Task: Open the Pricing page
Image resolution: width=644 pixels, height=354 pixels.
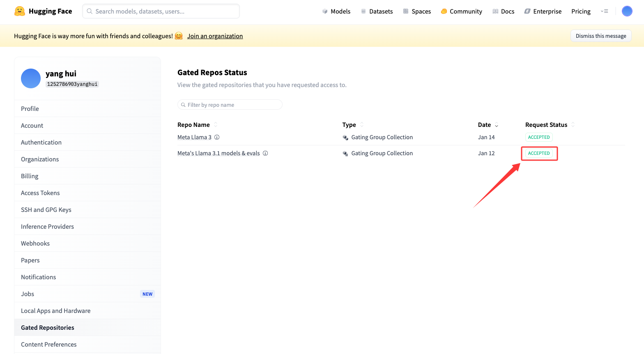Action: (x=581, y=11)
